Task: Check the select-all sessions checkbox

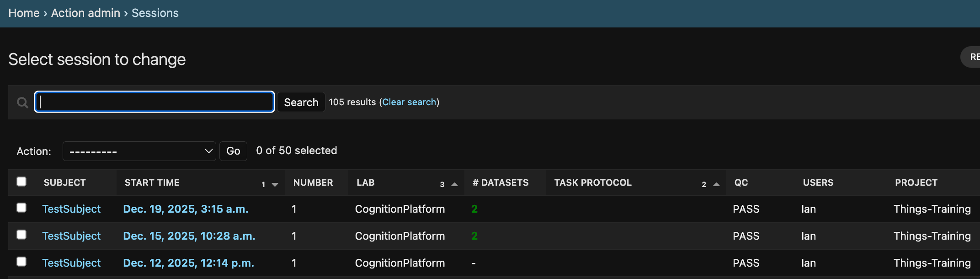Action: coord(21,182)
